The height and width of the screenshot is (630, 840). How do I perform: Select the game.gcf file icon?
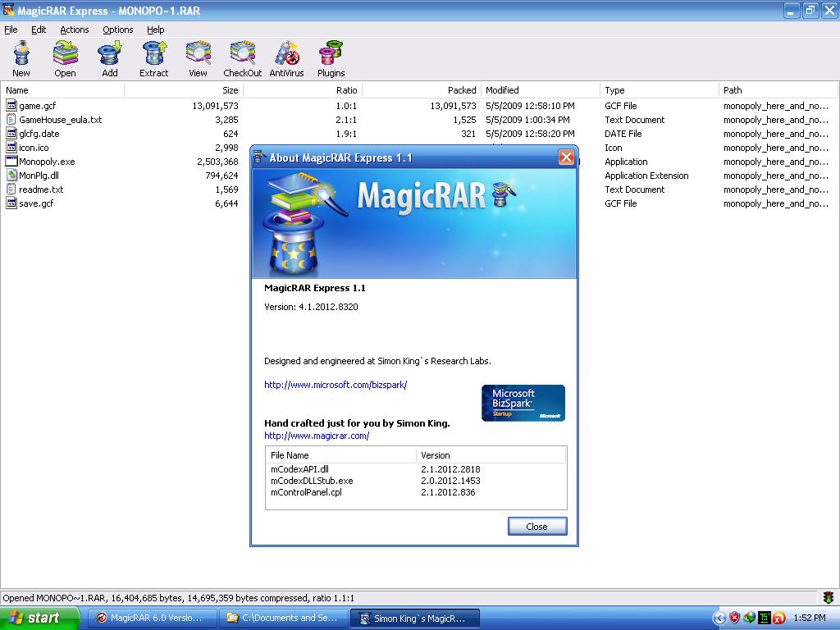pos(11,106)
